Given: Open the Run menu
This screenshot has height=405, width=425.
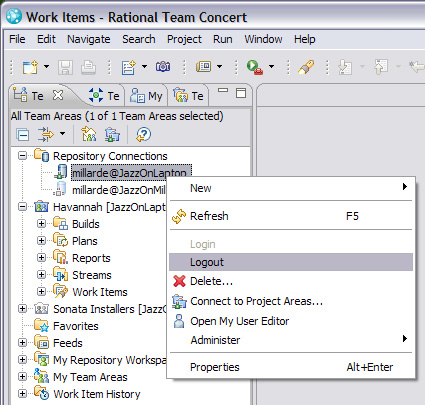Looking at the screenshot, I should (223, 39).
